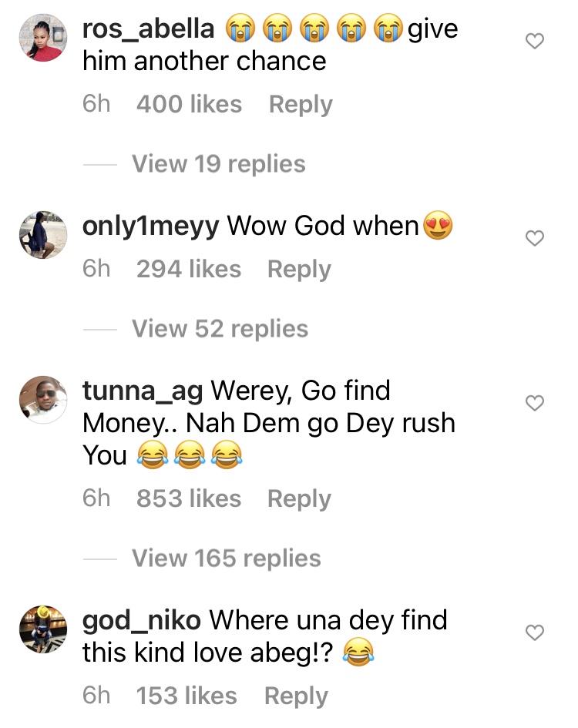Reply to ros_abella's comment

[301, 105]
